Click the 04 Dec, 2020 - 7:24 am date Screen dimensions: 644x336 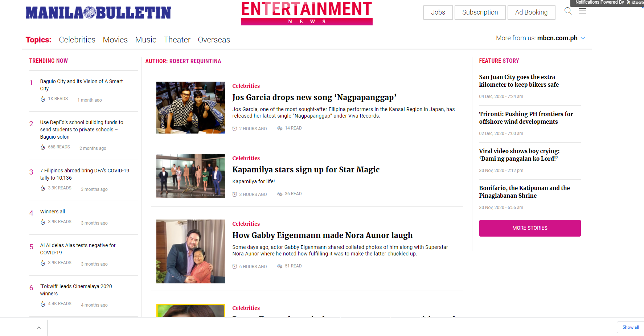coord(501,97)
